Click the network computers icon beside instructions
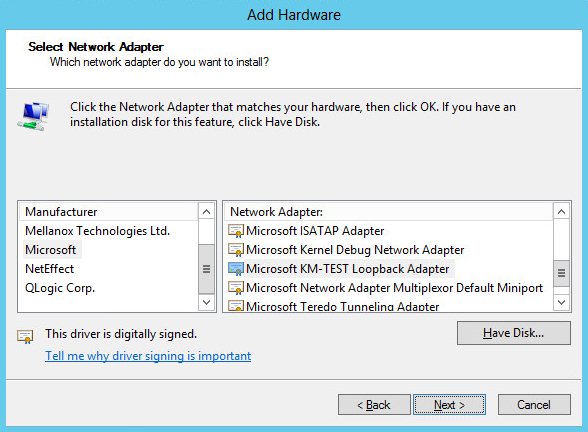Screen dimensions: 588x432 click(x=33, y=116)
